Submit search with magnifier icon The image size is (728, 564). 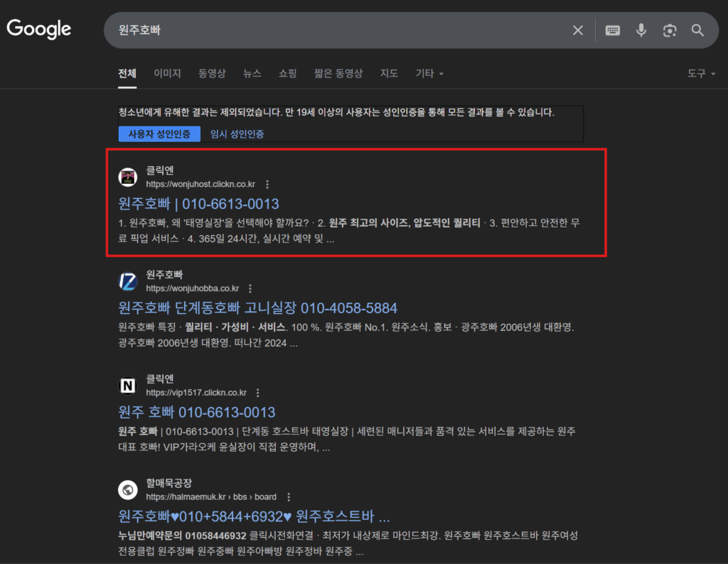click(697, 31)
